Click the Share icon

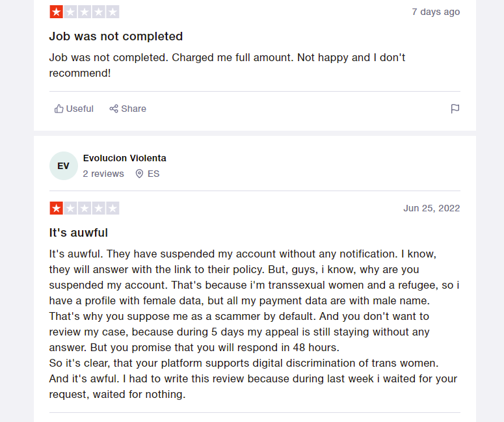pos(114,109)
